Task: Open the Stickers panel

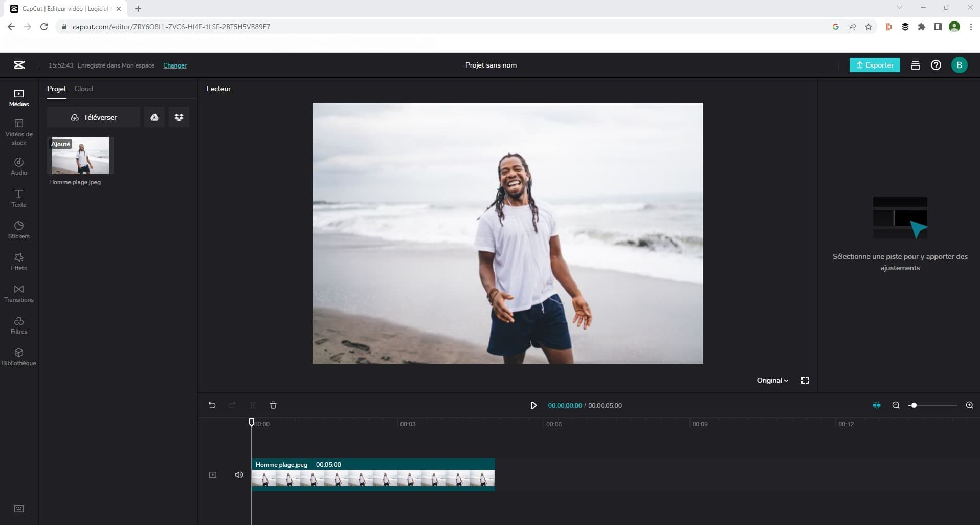Action: pyautogui.click(x=18, y=229)
